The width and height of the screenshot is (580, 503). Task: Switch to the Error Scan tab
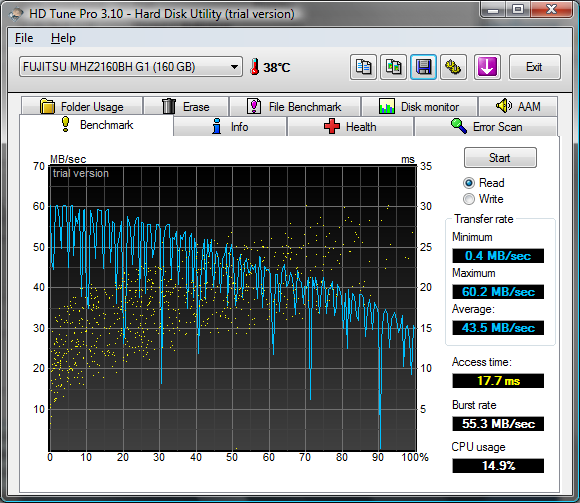(486, 127)
